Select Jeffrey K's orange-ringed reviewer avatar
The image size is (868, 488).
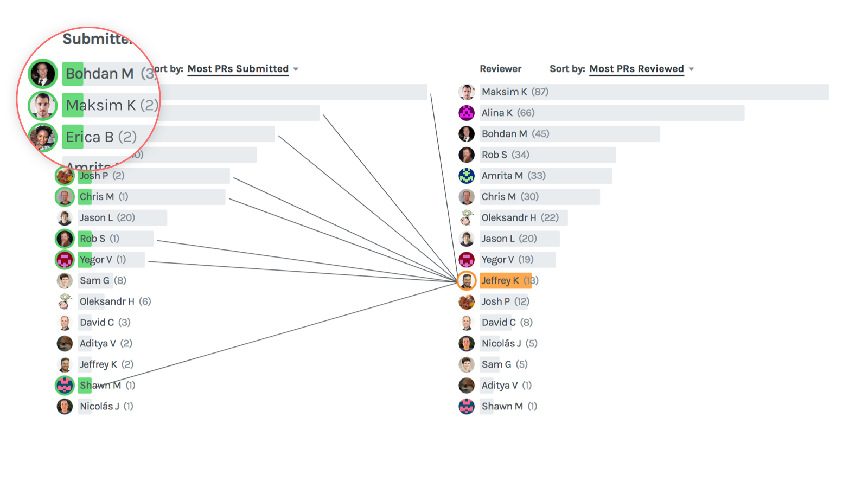(467, 280)
